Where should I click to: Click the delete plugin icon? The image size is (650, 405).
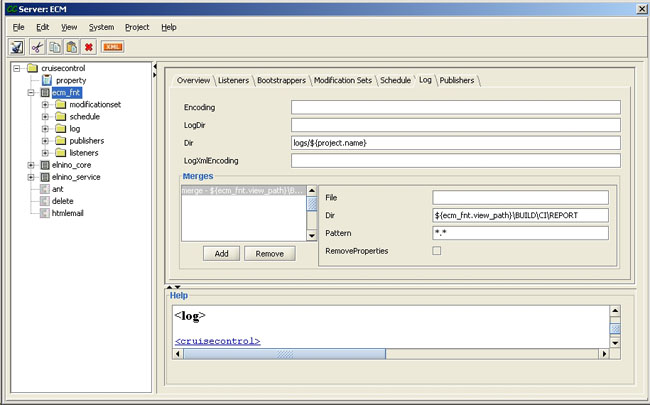click(x=45, y=201)
